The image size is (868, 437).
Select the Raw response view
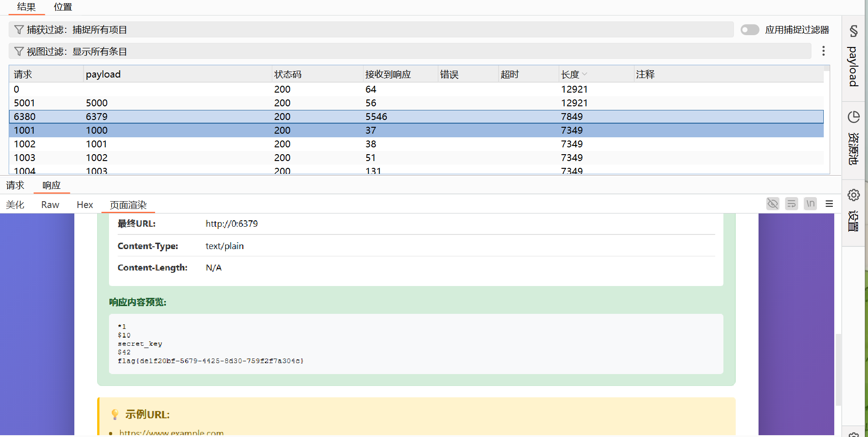point(50,205)
